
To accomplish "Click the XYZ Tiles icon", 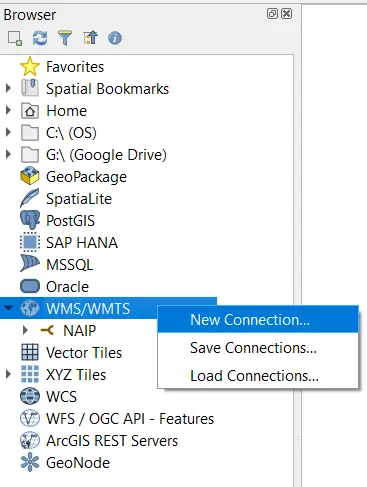I will pyautogui.click(x=30, y=374).
